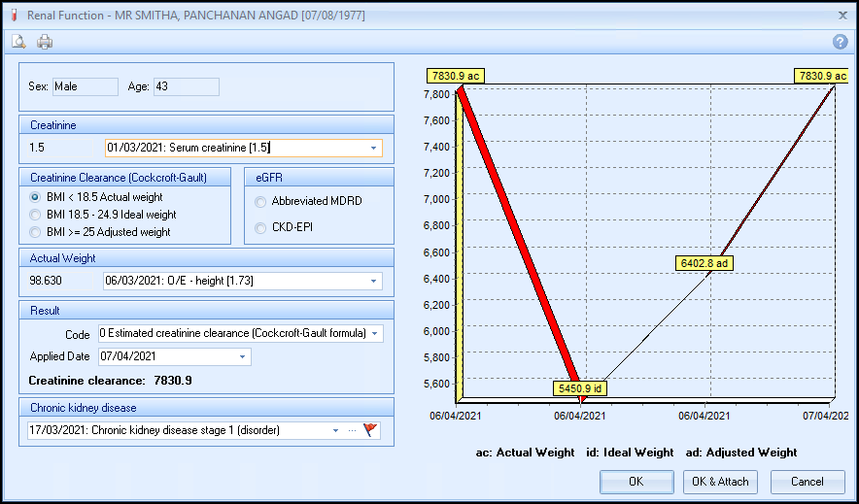The height and width of the screenshot is (504, 859).
Task: Open the Applied Date picker dropdown
Action: pos(242,356)
